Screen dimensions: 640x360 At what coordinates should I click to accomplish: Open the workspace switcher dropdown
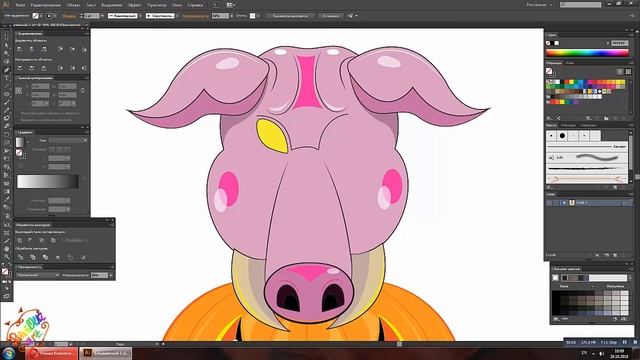pos(539,5)
